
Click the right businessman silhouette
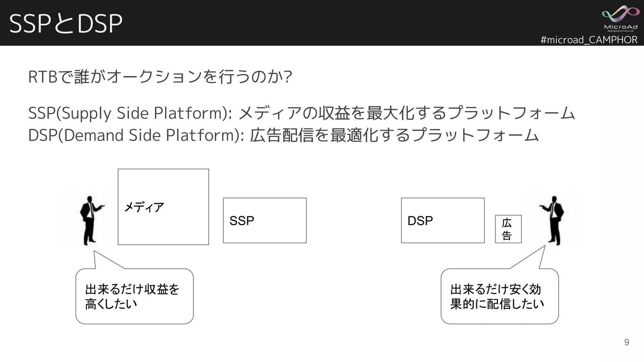coord(554,220)
